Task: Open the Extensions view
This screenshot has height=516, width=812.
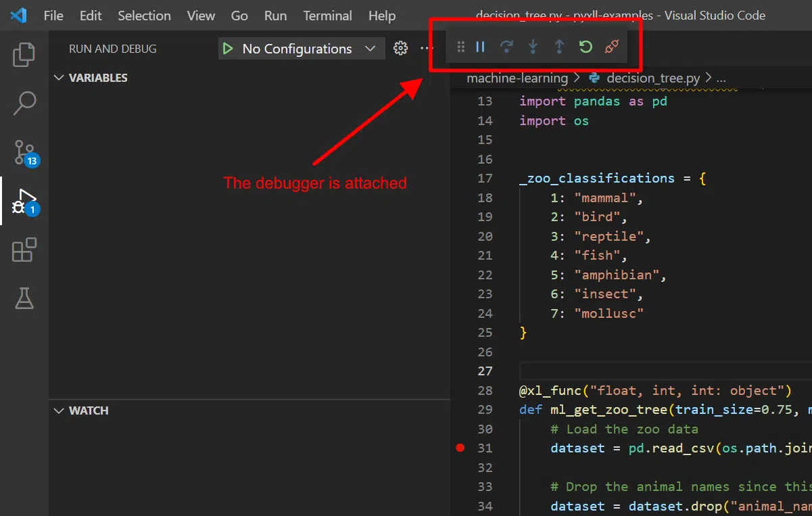Action: tap(24, 250)
